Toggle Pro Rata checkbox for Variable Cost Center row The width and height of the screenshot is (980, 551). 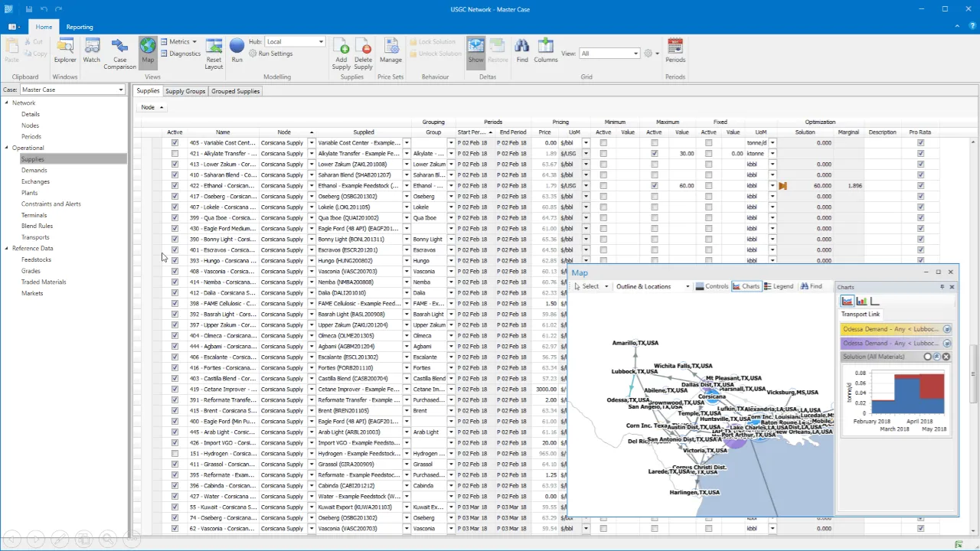(920, 143)
